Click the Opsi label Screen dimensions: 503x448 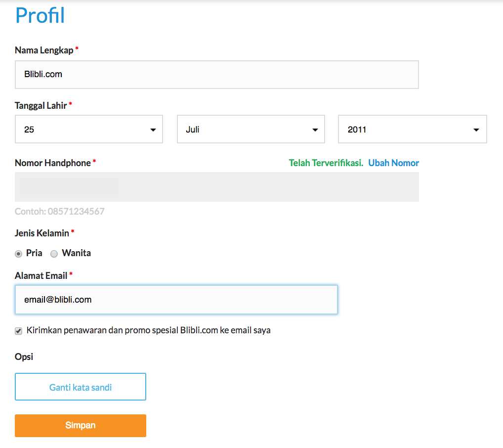pyautogui.click(x=24, y=357)
